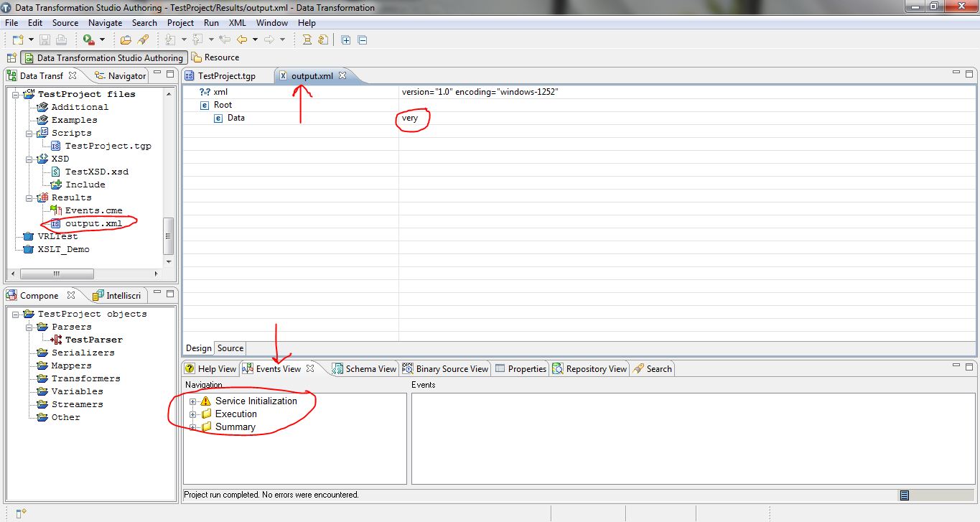The height and width of the screenshot is (522, 980).
Task: Collapse the Results folder in project tree
Action: [29, 197]
